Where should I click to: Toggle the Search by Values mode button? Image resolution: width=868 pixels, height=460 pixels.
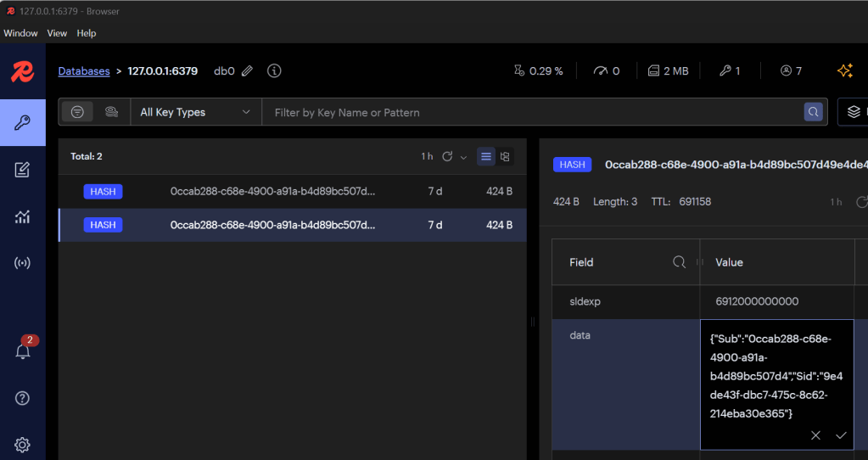tap(111, 112)
